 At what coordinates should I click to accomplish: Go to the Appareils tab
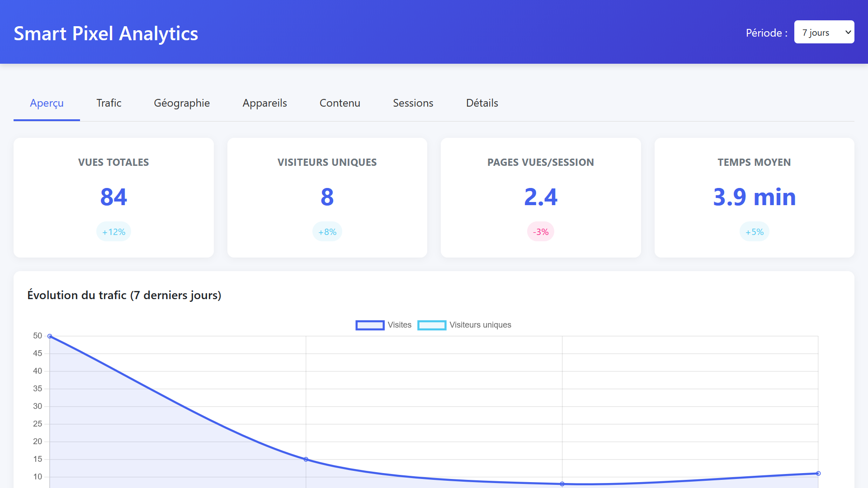tap(264, 103)
